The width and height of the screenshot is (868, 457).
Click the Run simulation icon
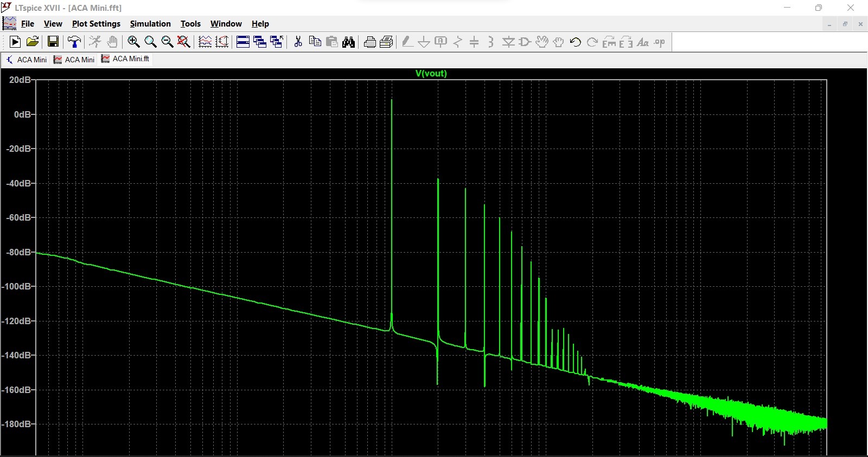[x=15, y=42]
